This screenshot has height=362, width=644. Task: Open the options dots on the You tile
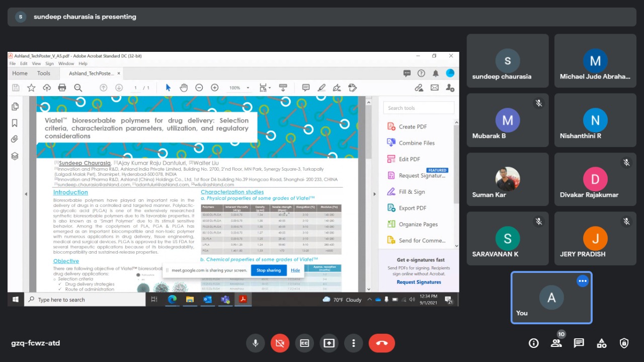coord(583,281)
